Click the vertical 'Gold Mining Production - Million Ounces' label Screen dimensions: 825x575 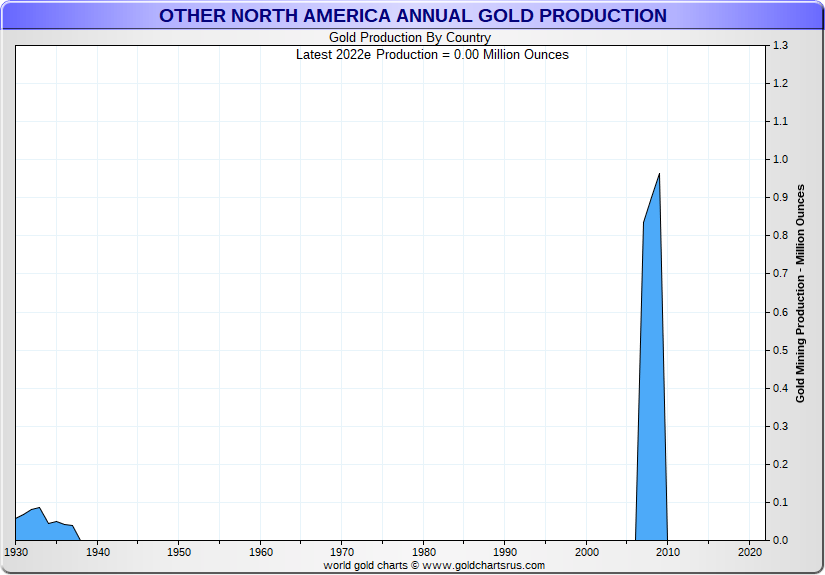pos(800,294)
